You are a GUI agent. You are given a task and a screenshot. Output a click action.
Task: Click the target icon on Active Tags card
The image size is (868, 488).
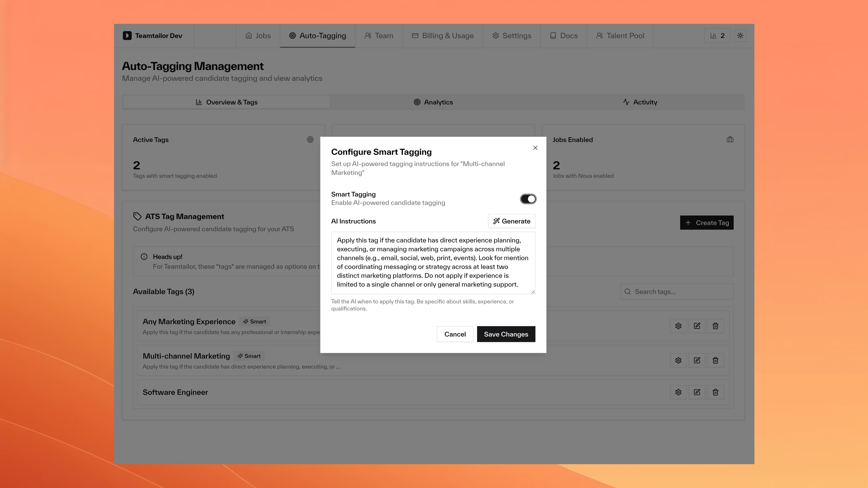tap(310, 139)
